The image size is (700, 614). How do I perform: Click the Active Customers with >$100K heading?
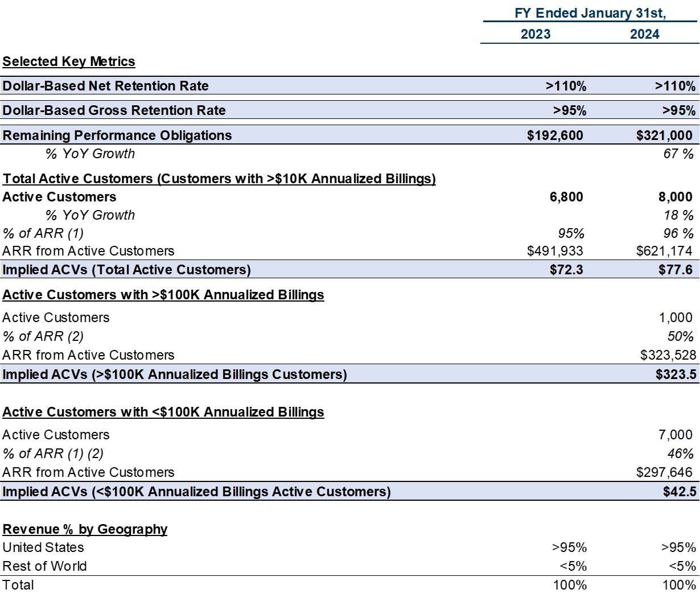click(x=163, y=295)
